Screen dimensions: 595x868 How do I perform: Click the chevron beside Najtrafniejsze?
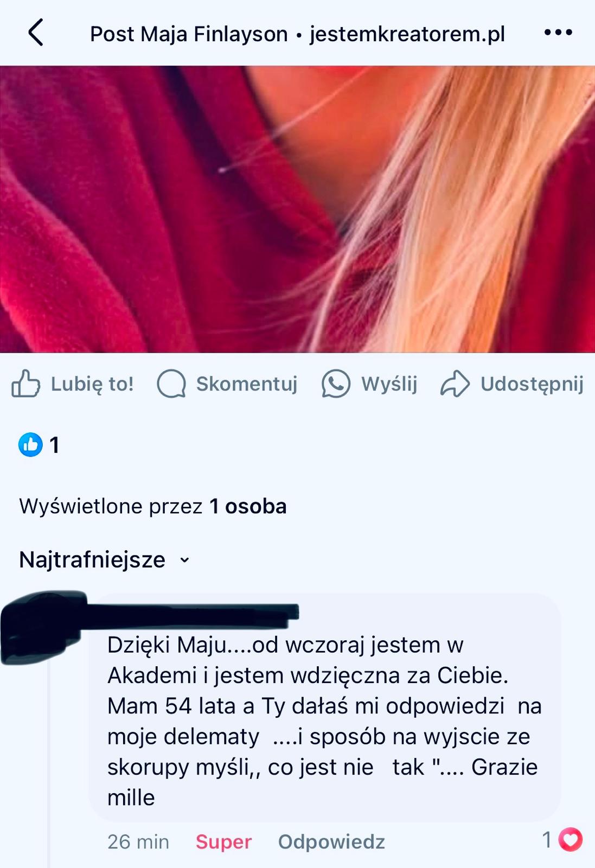pyautogui.click(x=184, y=560)
